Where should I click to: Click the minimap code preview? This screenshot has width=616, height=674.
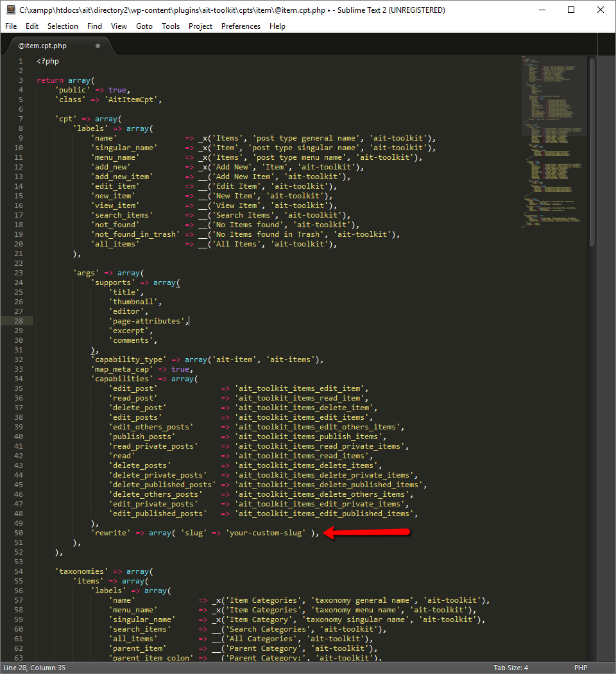[553, 141]
